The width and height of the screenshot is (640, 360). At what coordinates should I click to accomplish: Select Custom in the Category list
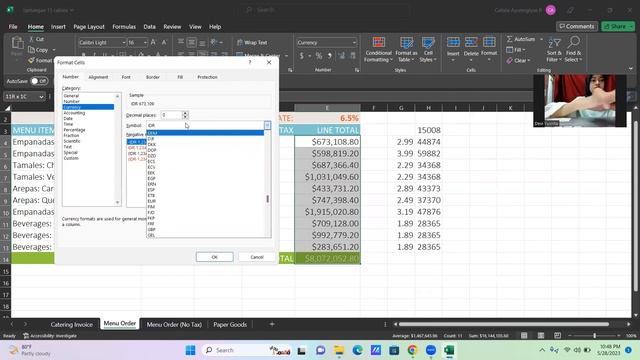click(x=71, y=158)
